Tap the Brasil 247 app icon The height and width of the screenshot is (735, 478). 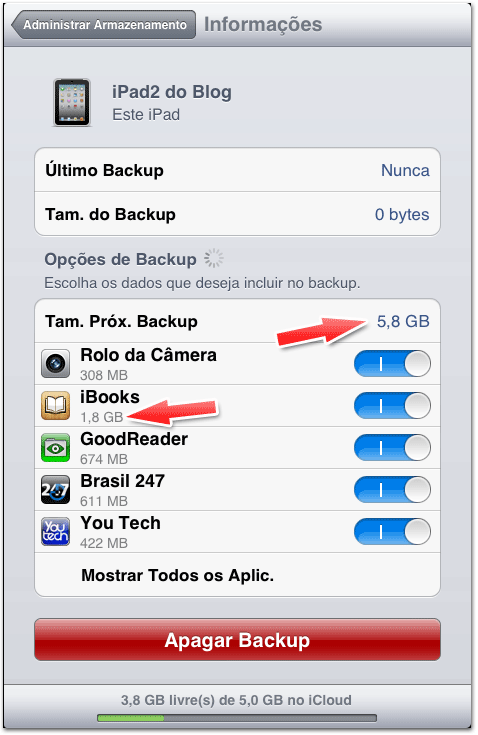pos(55,490)
